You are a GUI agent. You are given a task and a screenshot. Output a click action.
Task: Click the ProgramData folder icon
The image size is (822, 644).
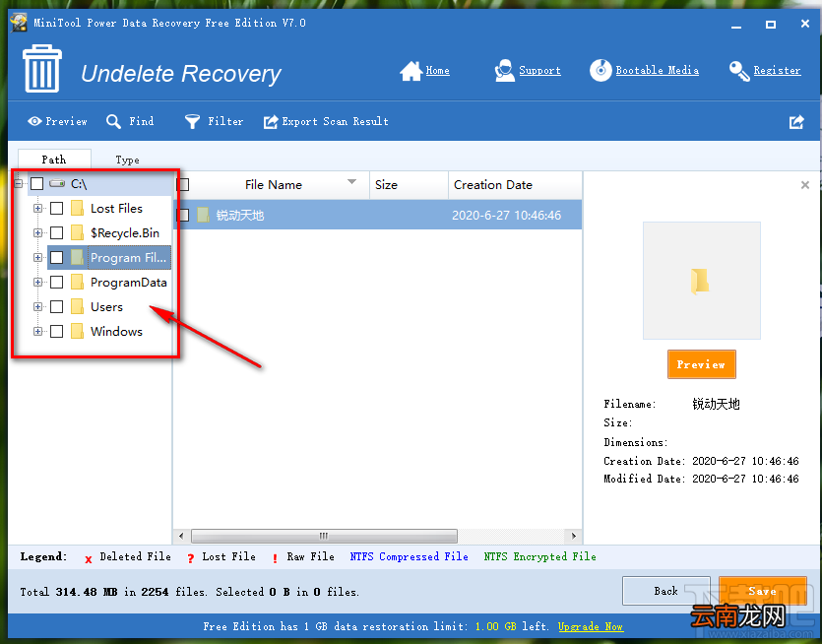click(x=77, y=283)
